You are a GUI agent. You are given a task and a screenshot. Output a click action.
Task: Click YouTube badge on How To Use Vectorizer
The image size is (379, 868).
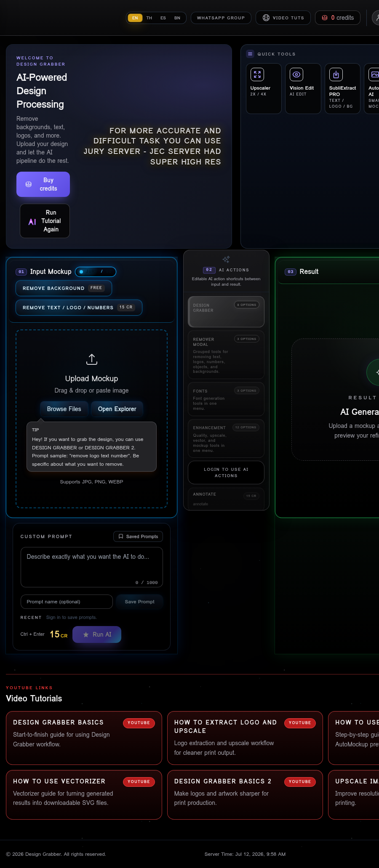[139, 782]
